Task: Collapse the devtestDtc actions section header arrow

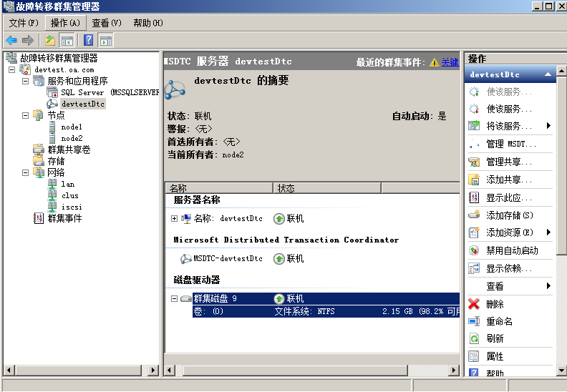Action: click(548, 74)
